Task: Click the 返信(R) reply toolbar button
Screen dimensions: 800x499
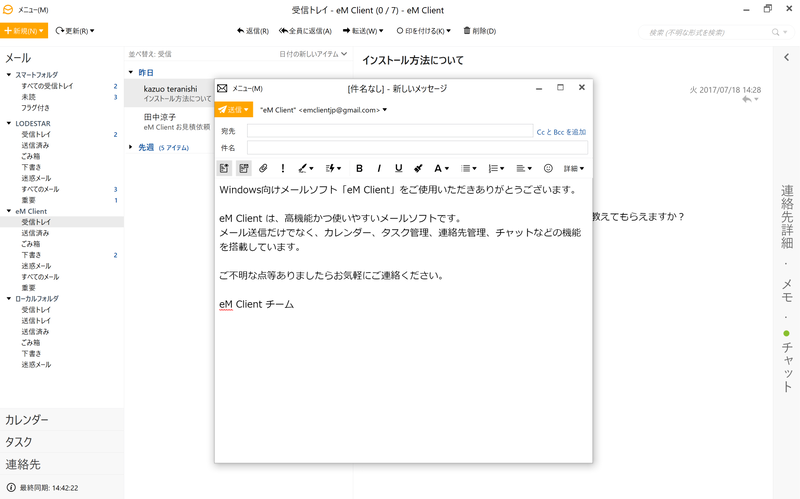Action: 253,31
